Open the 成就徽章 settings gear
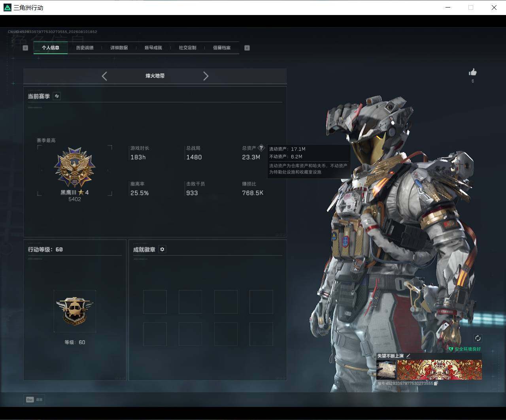This screenshot has height=420, width=506. click(162, 249)
